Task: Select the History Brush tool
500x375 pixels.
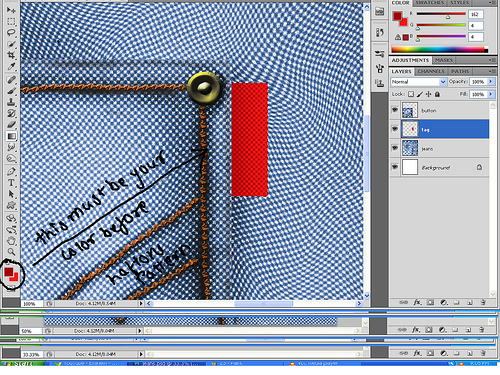Action: 11,113
